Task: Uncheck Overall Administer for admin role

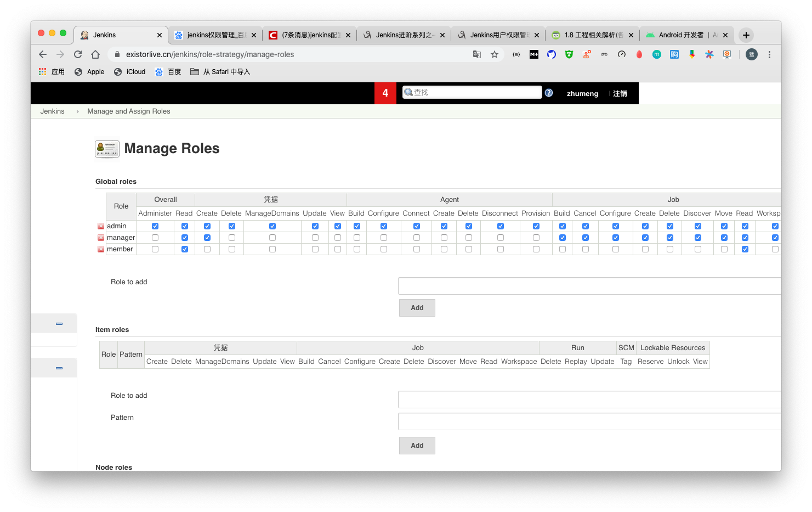Action: coord(155,226)
